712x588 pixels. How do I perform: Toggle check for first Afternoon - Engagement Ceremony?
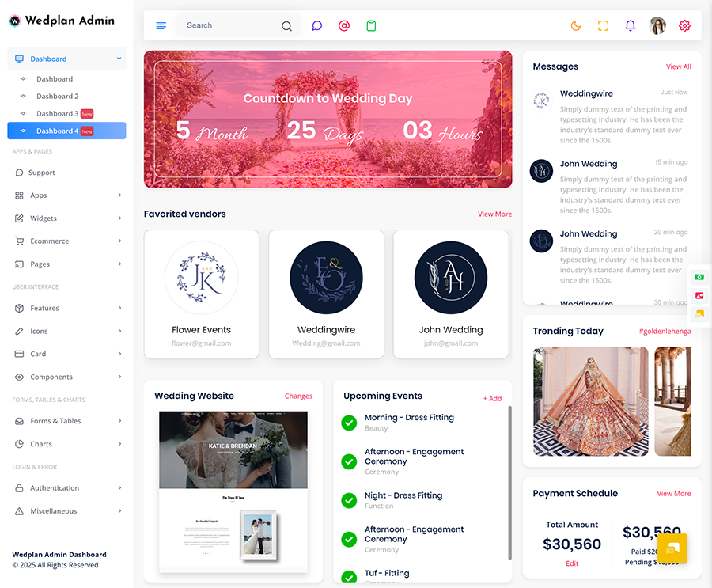click(x=349, y=461)
